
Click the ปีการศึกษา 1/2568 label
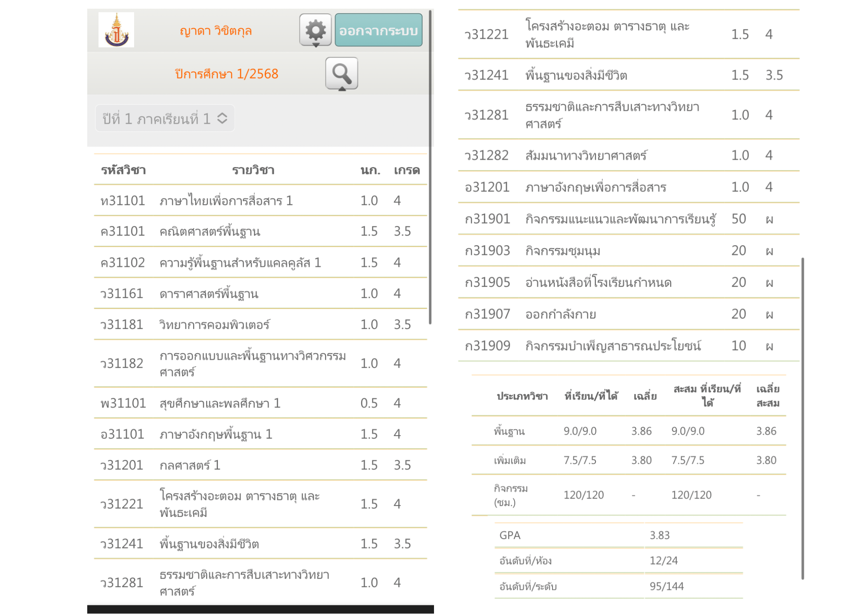[x=226, y=74]
